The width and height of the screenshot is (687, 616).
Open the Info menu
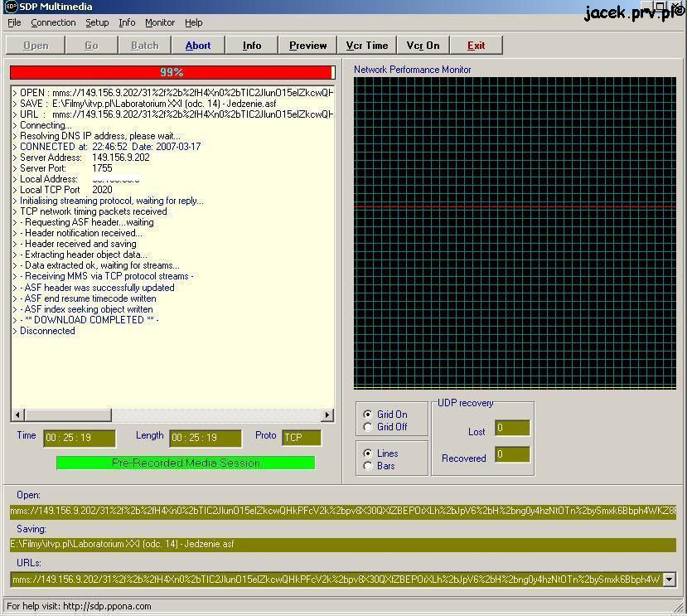(127, 22)
